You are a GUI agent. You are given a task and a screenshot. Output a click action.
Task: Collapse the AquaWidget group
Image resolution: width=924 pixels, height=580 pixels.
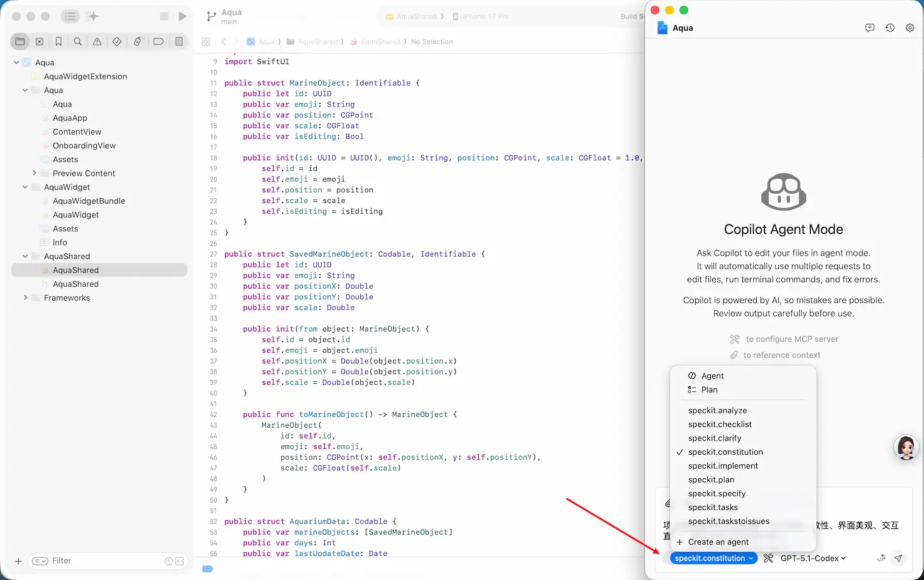[x=25, y=187]
